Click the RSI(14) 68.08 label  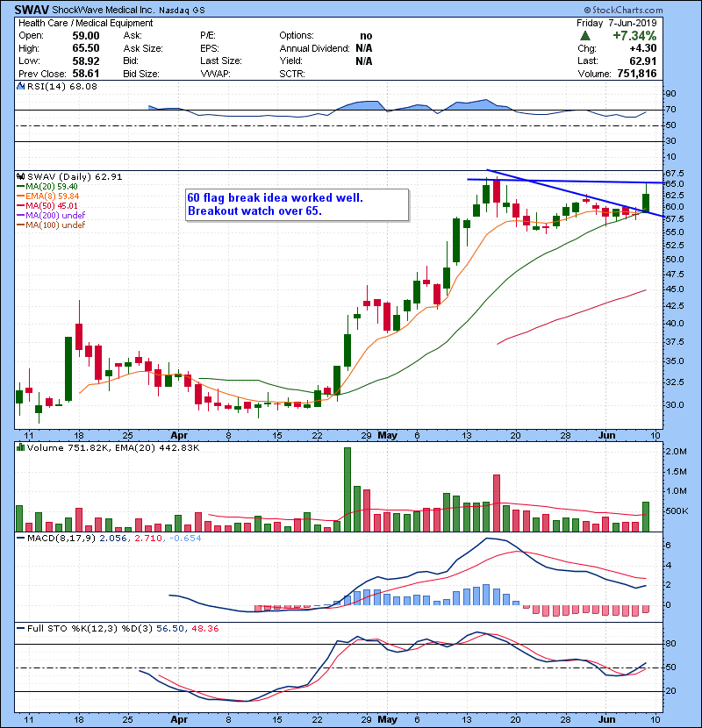click(x=62, y=86)
